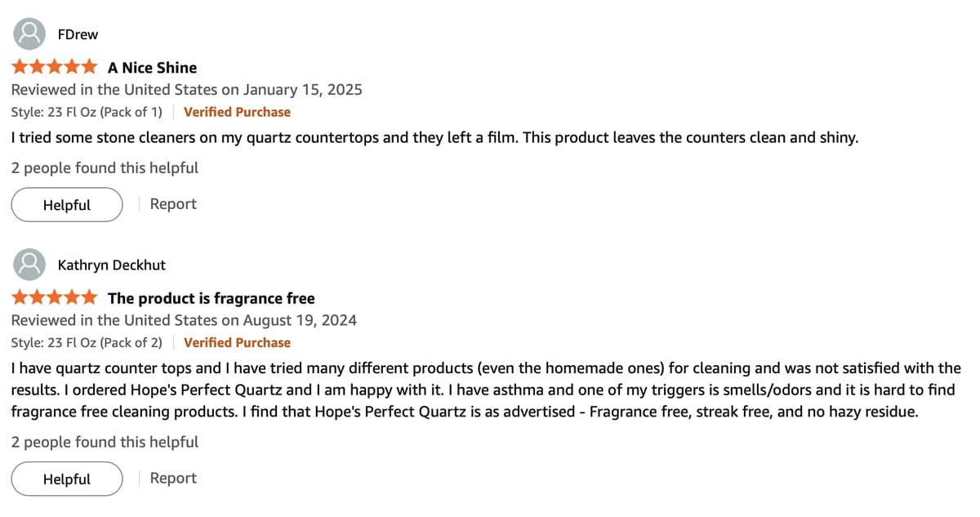Click FDrew's profile avatar icon

click(x=30, y=34)
